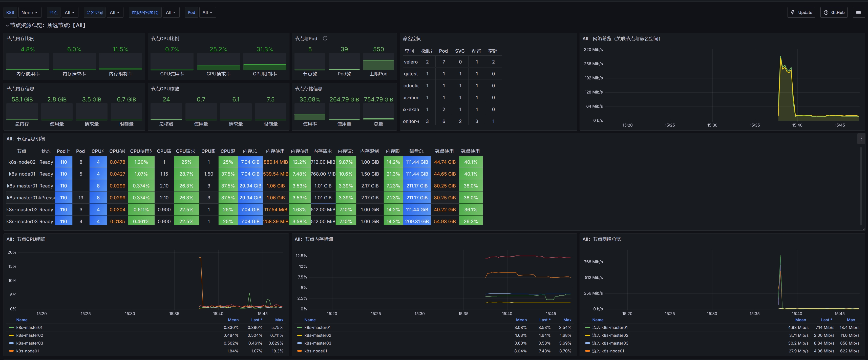The height and width of the screenshot is (360, 868).
Task: Toggle 流入:k8s-master01 series in network legend
Action: pos(610,327)
